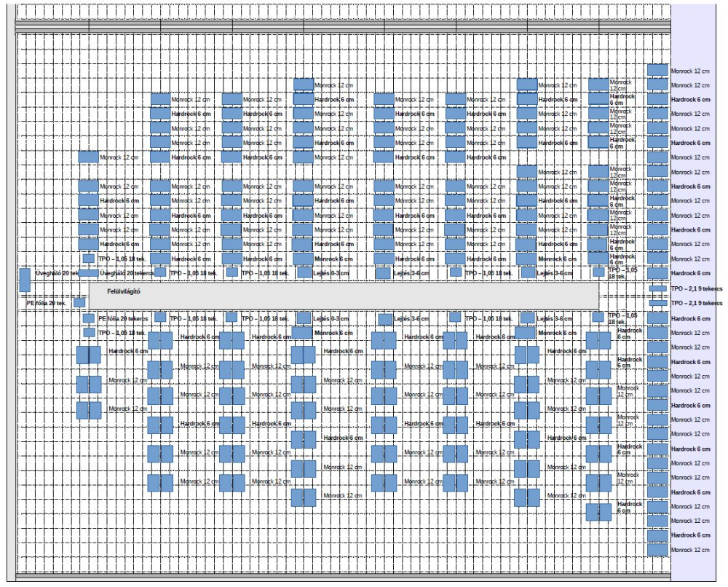
Task: Select blue square beside PE fólia 20 tekercs
Action: coord(88,318)
